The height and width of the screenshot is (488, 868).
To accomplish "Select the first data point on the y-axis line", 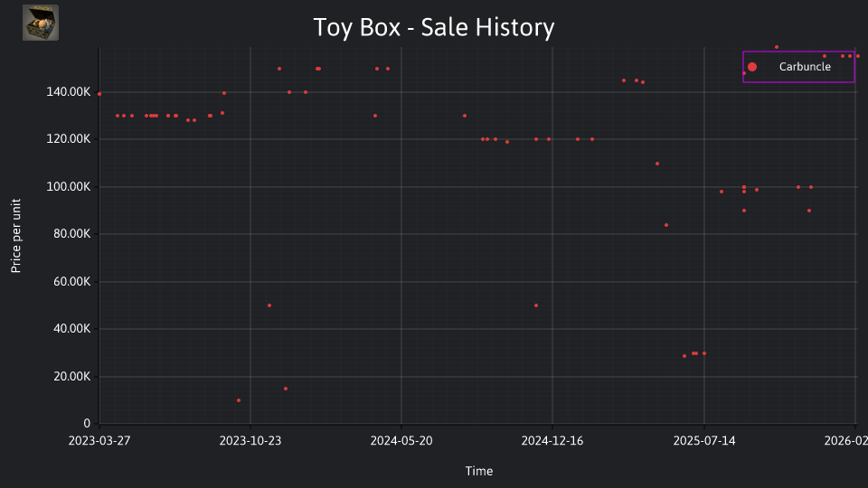I will pyautogui.click(x=99, y=94).
